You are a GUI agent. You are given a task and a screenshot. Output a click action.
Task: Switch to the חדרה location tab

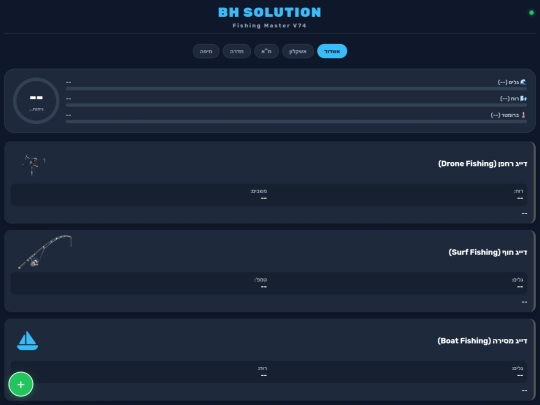pos(237,51)
